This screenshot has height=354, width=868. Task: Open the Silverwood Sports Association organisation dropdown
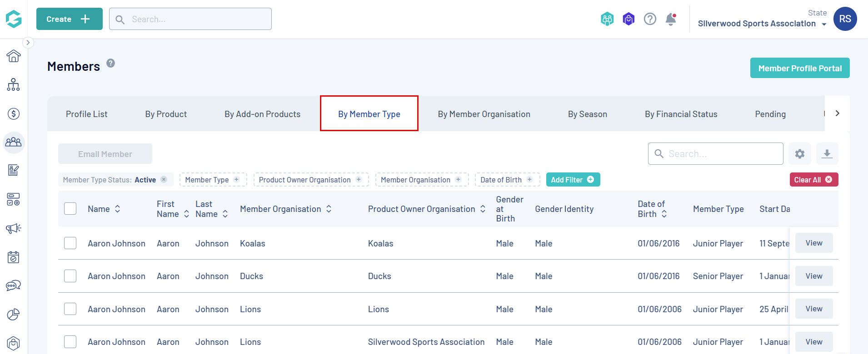762,24
